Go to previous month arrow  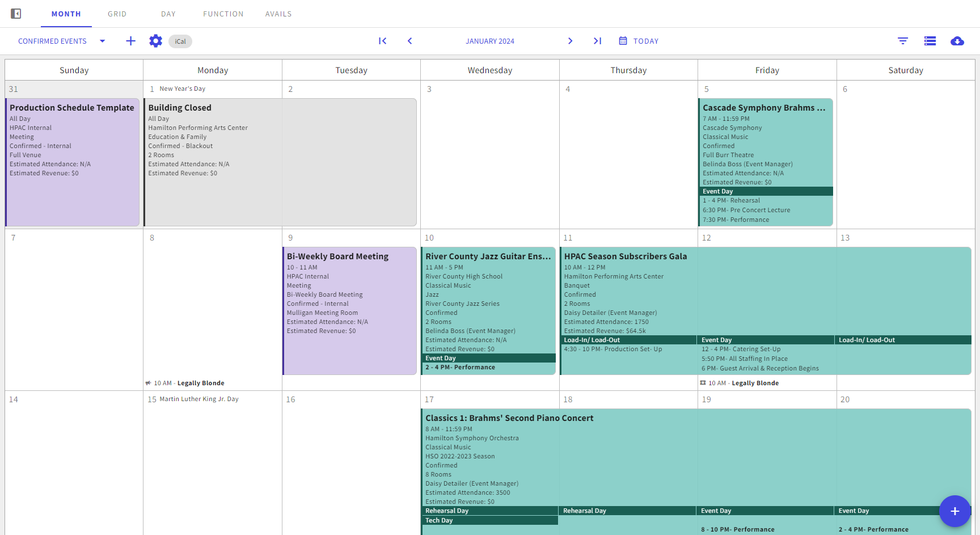[410, 41]
